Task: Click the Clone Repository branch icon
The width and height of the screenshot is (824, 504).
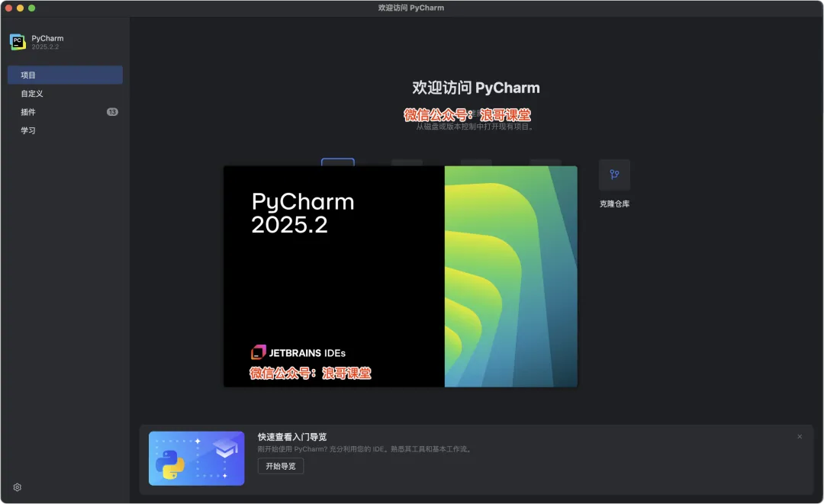Action: coord(614,175)
